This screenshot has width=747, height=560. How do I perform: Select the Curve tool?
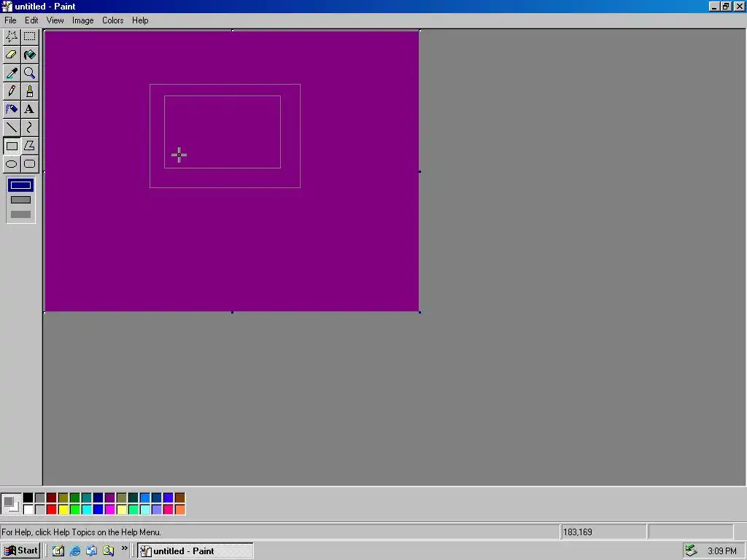coord(29,127)
